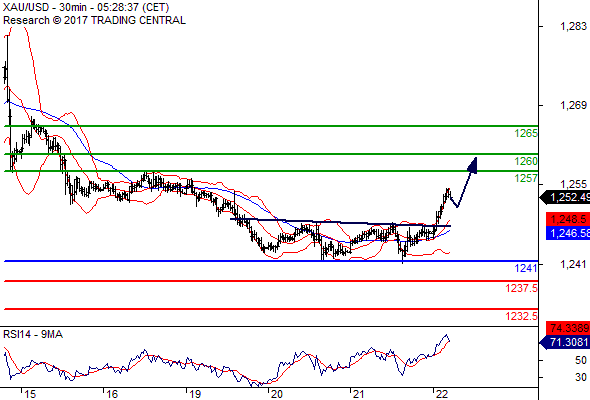
Task: Click the blue 1,246.58 moving average tag
Action: pos(568,233)
